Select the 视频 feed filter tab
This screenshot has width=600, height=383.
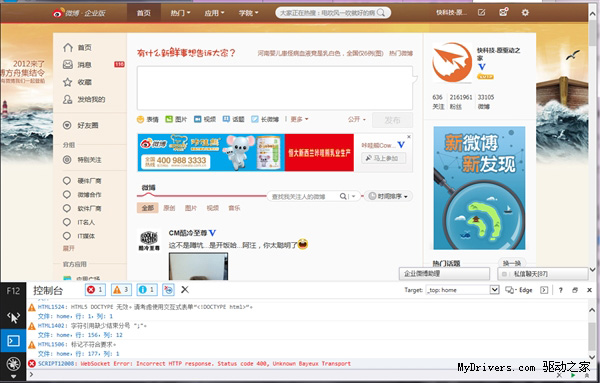coord(212,208)
